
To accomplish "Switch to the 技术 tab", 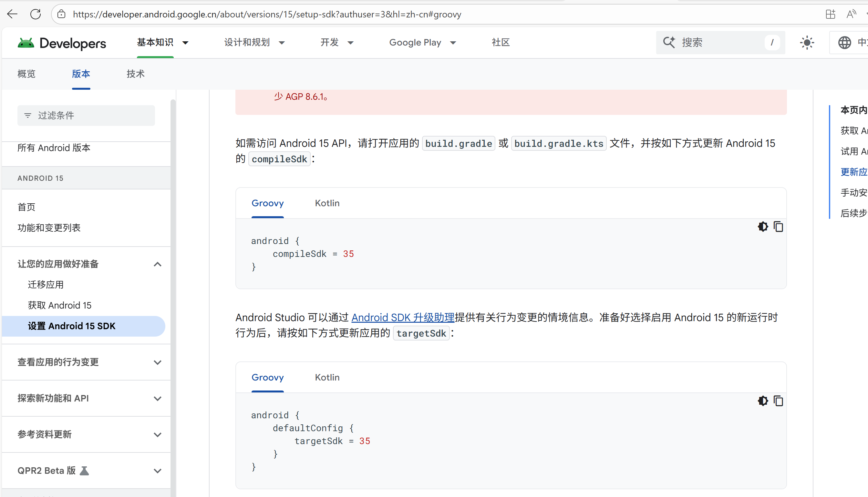I will 136,74.
